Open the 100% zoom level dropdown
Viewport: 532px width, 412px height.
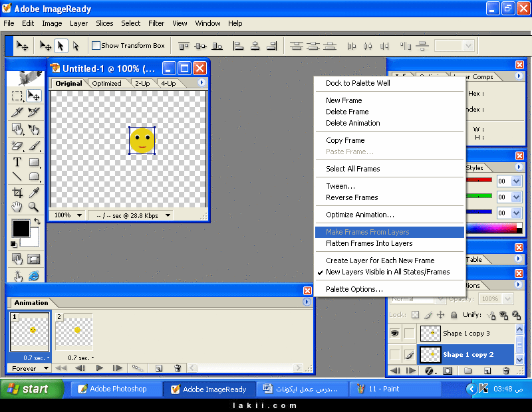coord(79,215)
